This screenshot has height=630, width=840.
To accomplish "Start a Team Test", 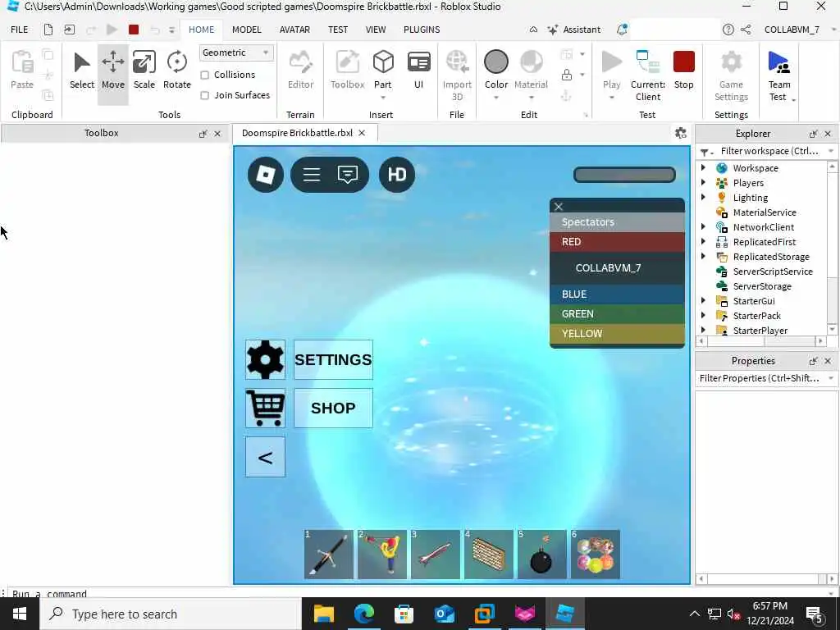I will click(779, 75).
